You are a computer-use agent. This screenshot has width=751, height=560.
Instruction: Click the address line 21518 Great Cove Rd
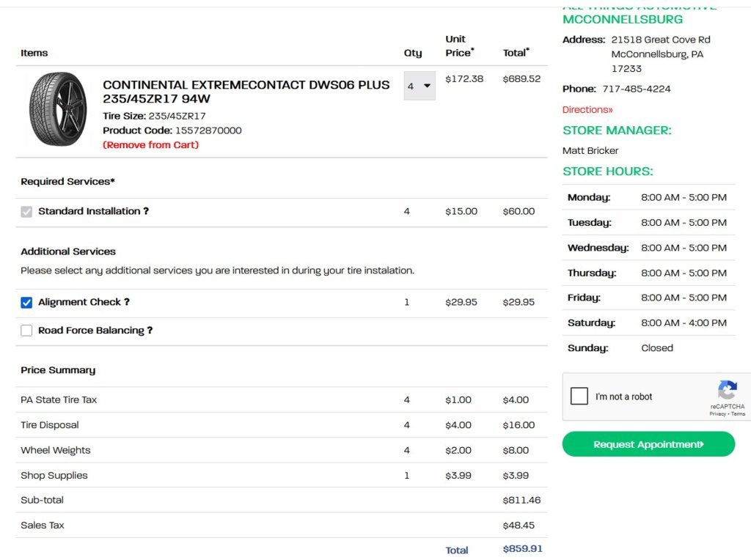pyautogui.click(x=661, y=40)
